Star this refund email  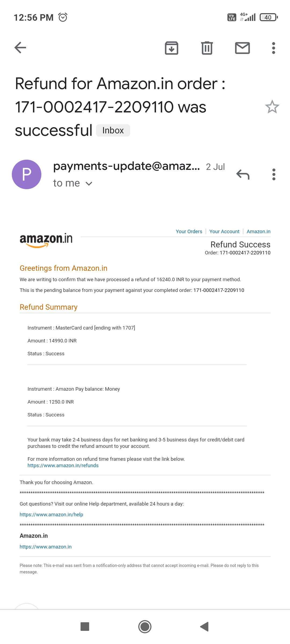(272, 107)
